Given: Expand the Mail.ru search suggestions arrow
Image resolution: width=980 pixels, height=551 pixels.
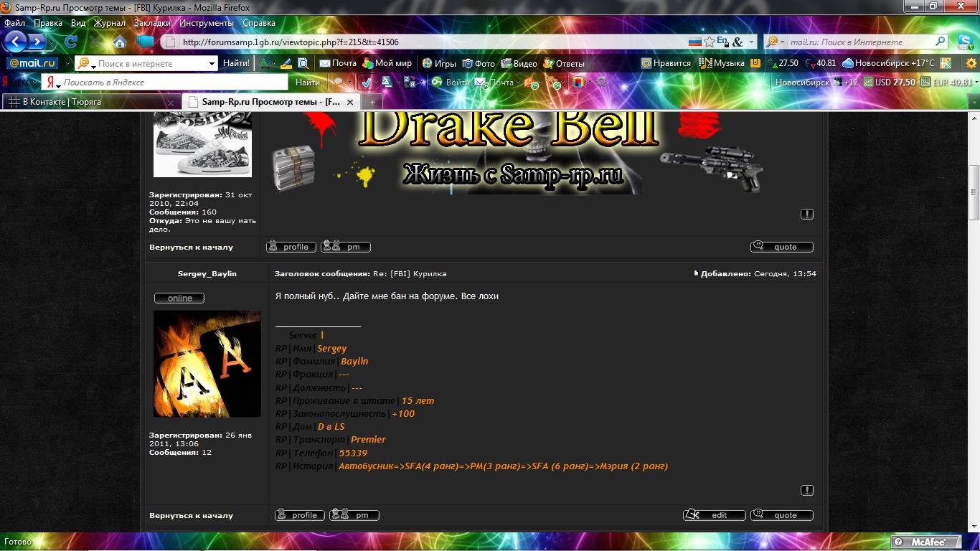Looking at the screenshot, I should point(212,63).
